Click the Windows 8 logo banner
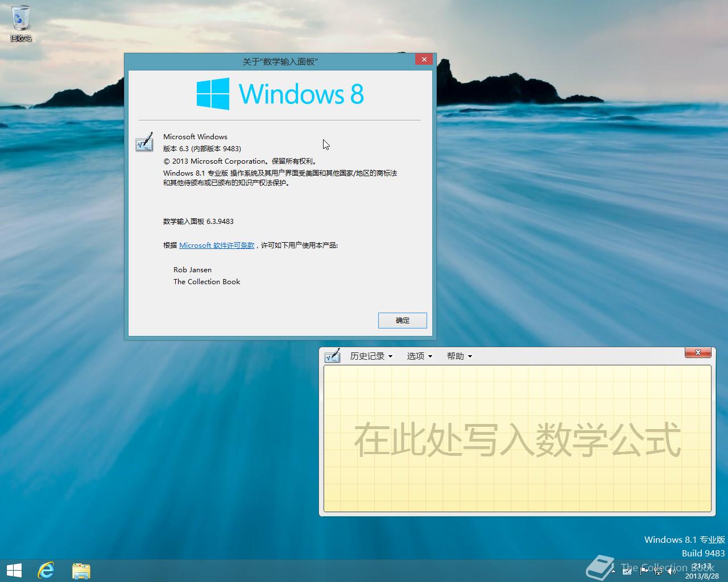Image resolution: width=728 pixels, height=582 pixels. (280, 94)
